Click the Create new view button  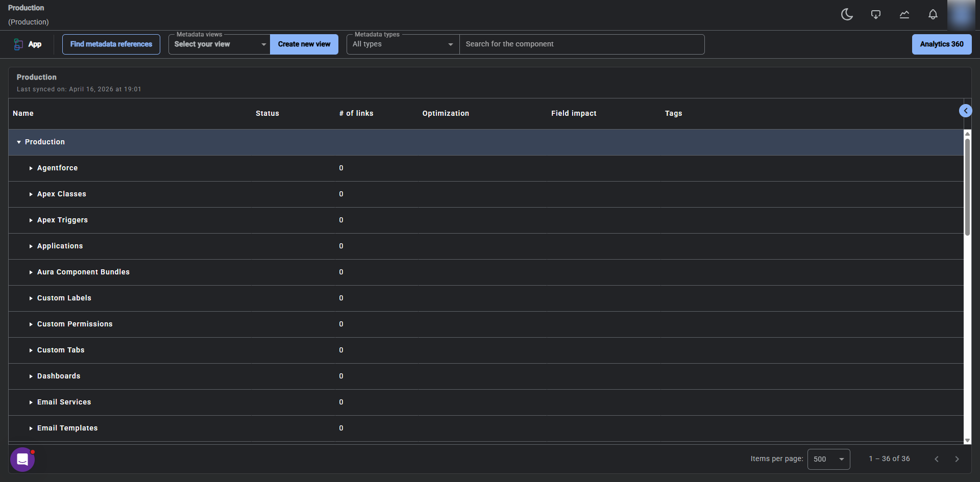coord(304,44)
